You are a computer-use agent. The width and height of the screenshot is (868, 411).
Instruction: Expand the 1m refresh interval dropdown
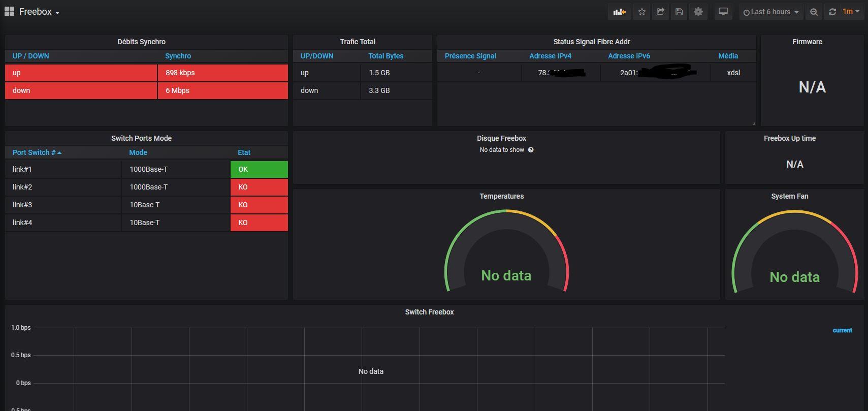pyautogui.click(x=851, y=12)
